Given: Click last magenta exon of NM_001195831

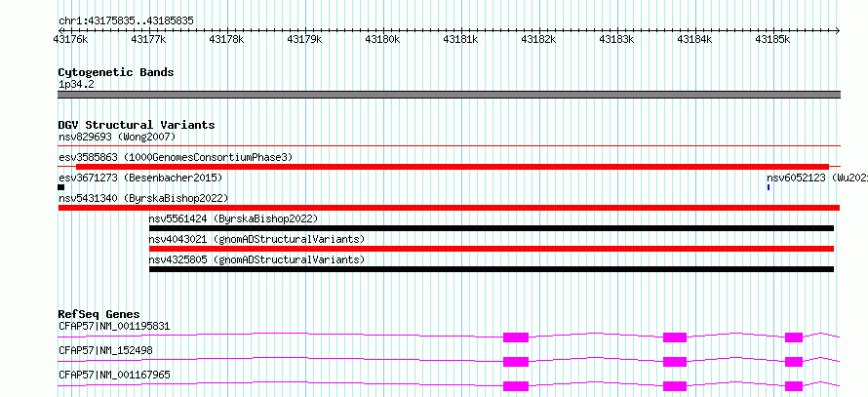Looking at the screenshot, I should coord(794,337).
